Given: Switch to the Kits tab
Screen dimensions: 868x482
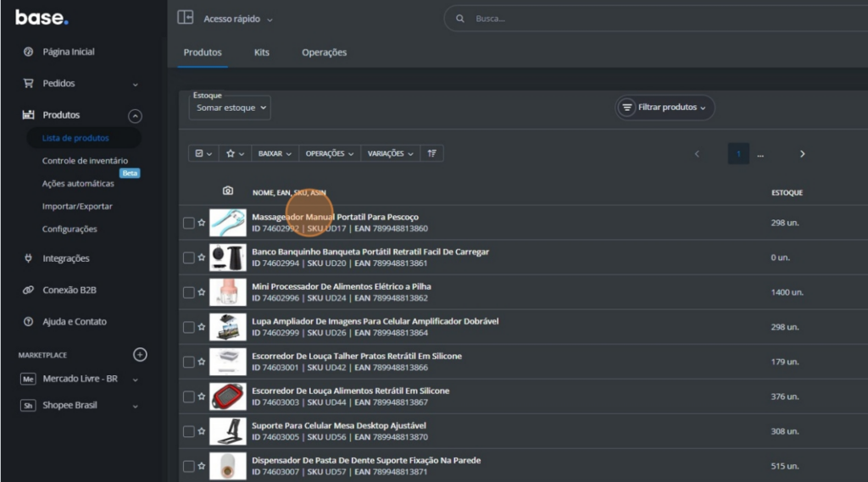Looking at the screenshot, I should click(261, 53).
